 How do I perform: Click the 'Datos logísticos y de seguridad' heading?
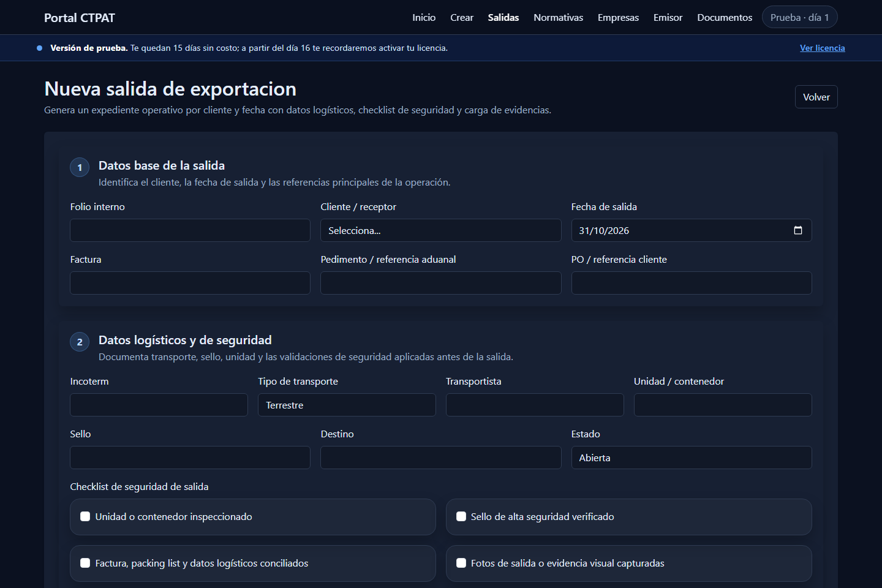pyautogui.click(x=185, y=340)
